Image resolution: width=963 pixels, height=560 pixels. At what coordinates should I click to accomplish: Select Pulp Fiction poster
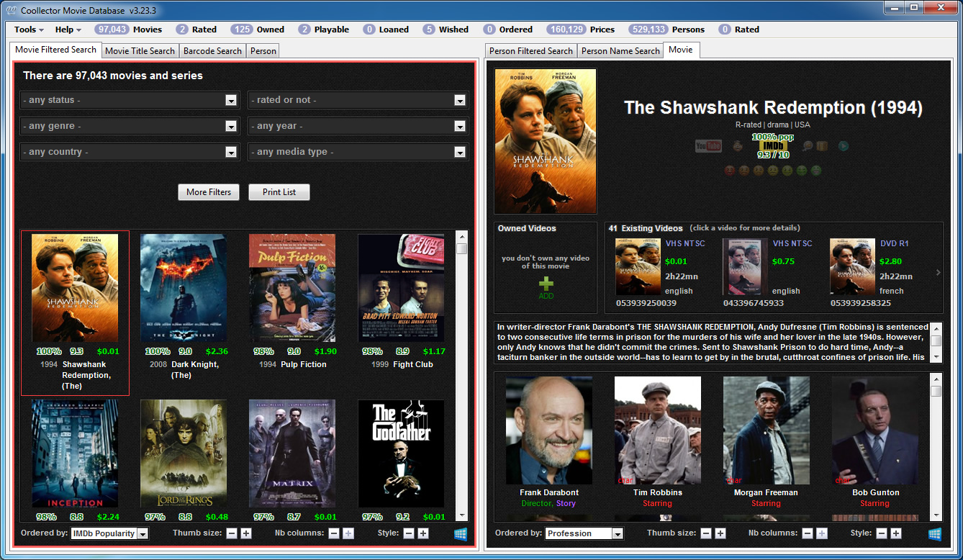(x=292, y=288)
